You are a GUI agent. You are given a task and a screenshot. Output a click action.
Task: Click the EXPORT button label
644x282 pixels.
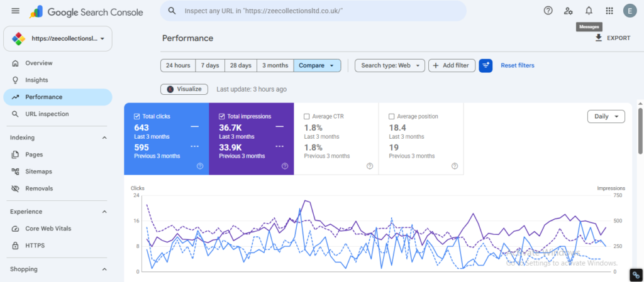tap(619, 38)
